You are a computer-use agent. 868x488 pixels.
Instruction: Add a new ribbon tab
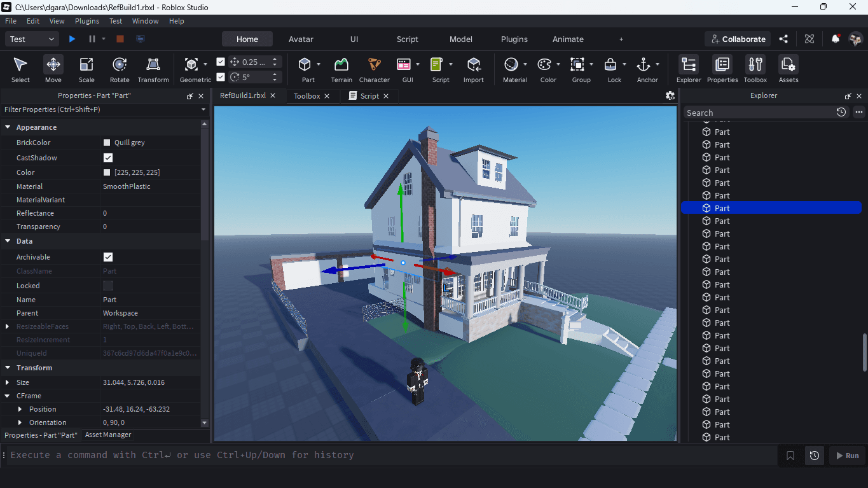tap(621, 39)
